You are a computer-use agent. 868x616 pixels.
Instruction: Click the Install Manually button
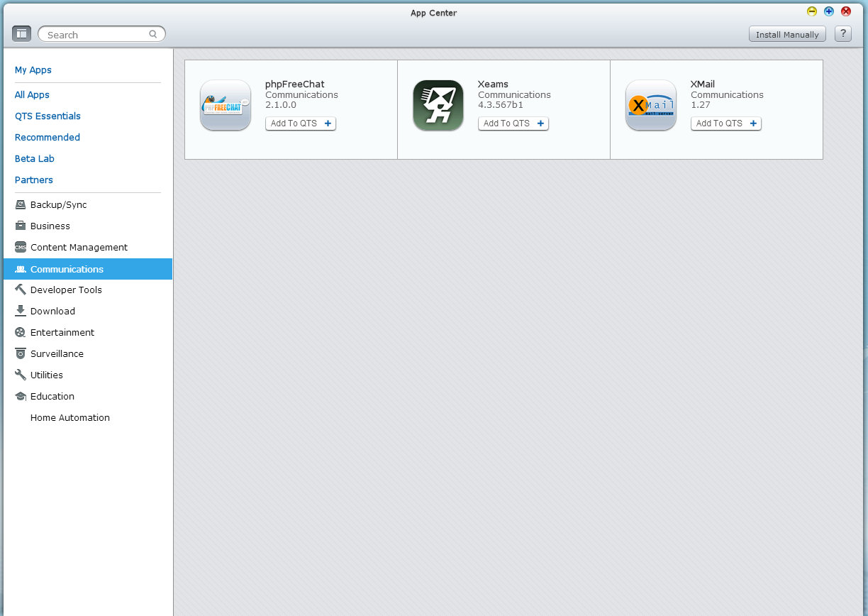(x=787, y=34)
